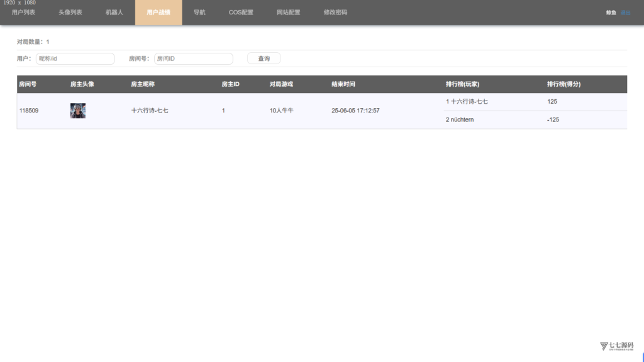Click the 十六行诗-七七 owner nickname cell
This screenshot has width=644, height=362.
(x=150, y=111)
